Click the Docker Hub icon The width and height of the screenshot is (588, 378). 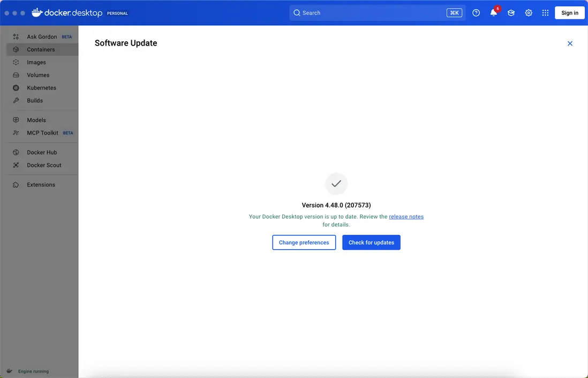pos(16,152)
